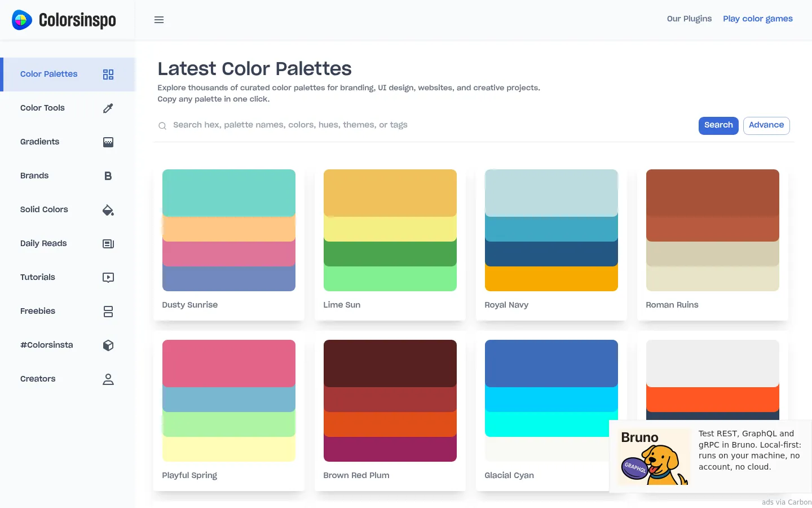Open Brands sidebar item
This screenshot has height=508, width=812.
coord(68,176)
